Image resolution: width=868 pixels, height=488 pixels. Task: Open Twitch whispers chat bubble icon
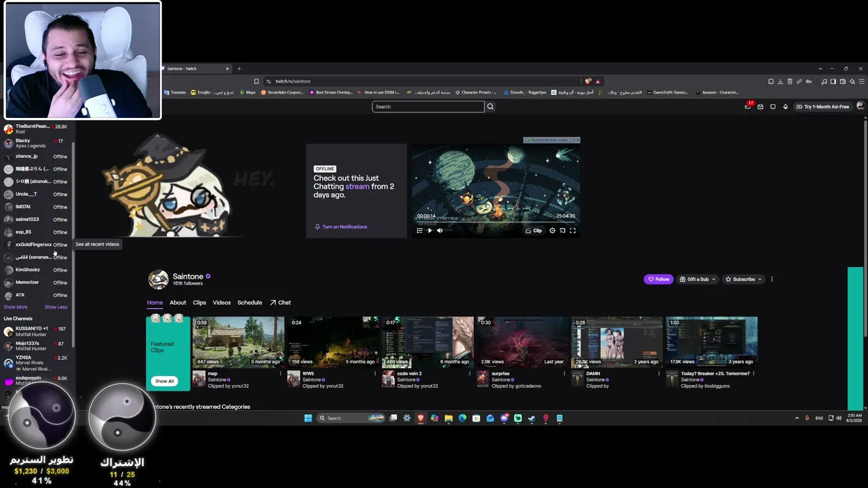[772, 106]
